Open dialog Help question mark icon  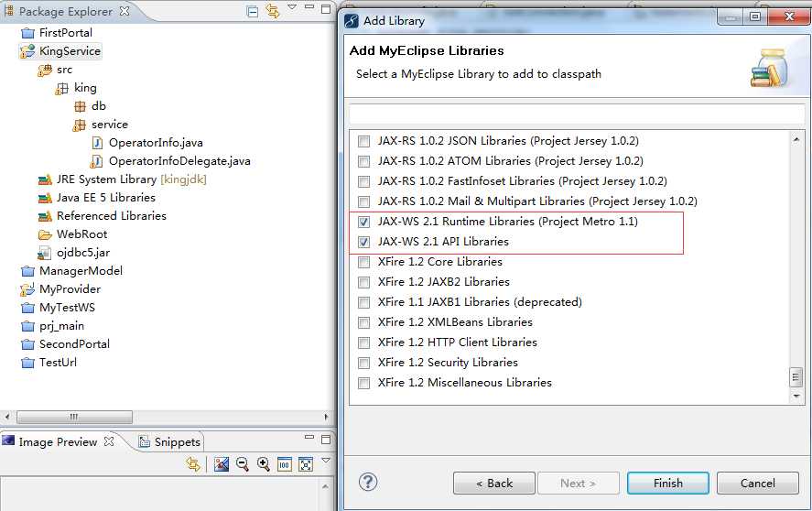[368, 482]
